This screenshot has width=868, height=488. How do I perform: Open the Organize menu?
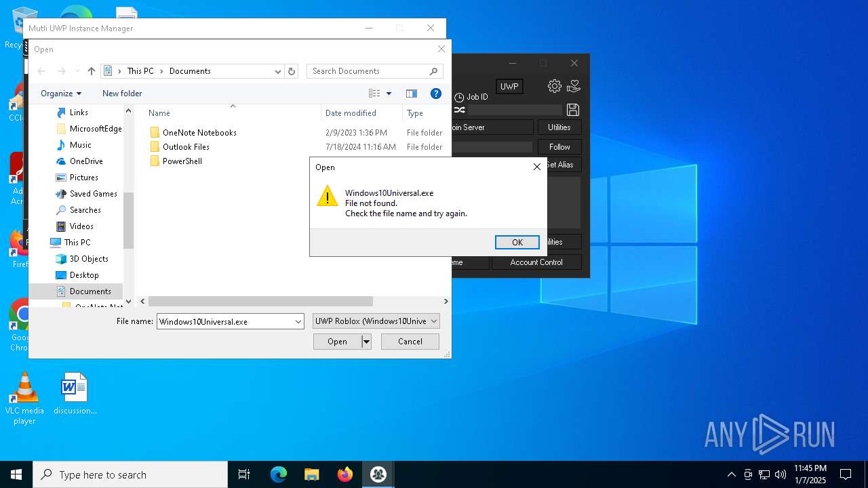[61, 94]
